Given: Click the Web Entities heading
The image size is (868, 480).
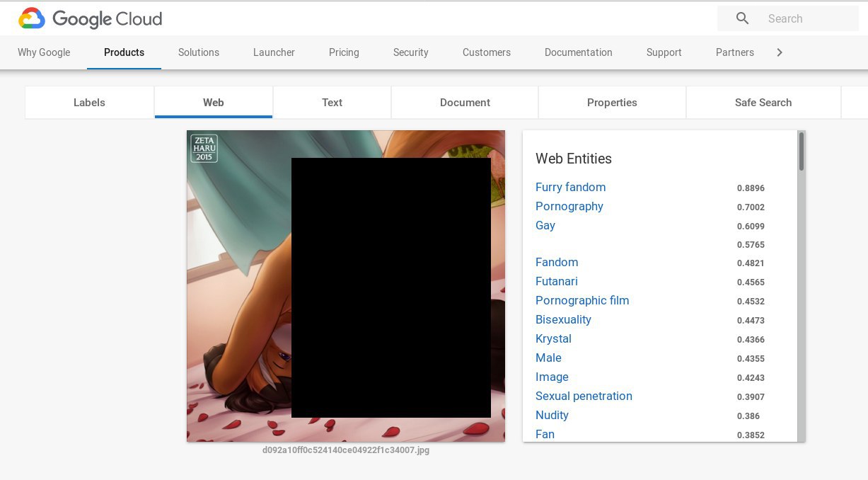Looking at the screenshot, I should 574,159.
